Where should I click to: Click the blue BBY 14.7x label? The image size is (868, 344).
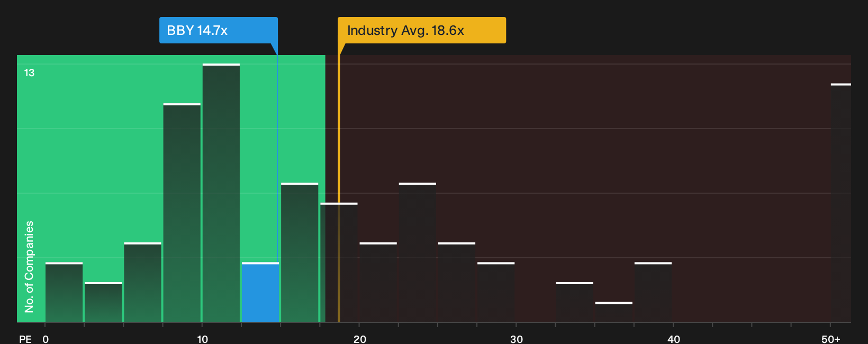tap(218, 30)
